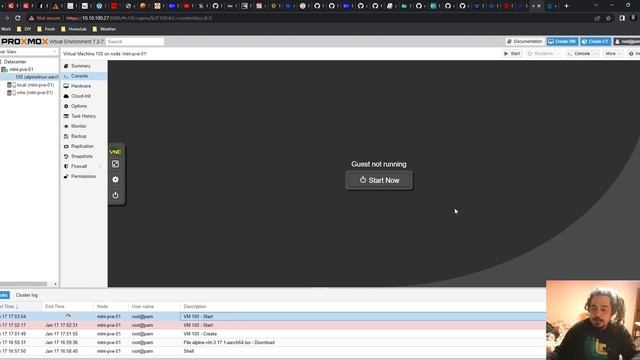The height and width of the screenshot is (360, 640).
Task: Sort by End Time column
Action: pyautogui.click(x=68, y=307)
